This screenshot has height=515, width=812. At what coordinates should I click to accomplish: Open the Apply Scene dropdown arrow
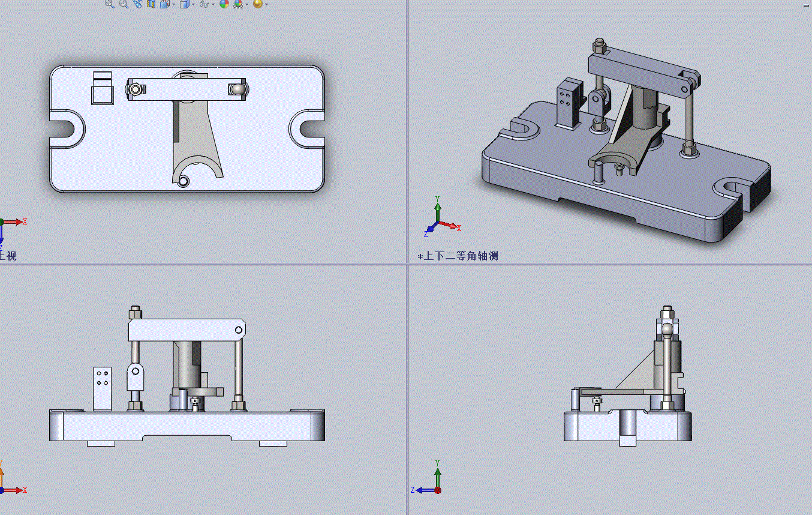246,5
